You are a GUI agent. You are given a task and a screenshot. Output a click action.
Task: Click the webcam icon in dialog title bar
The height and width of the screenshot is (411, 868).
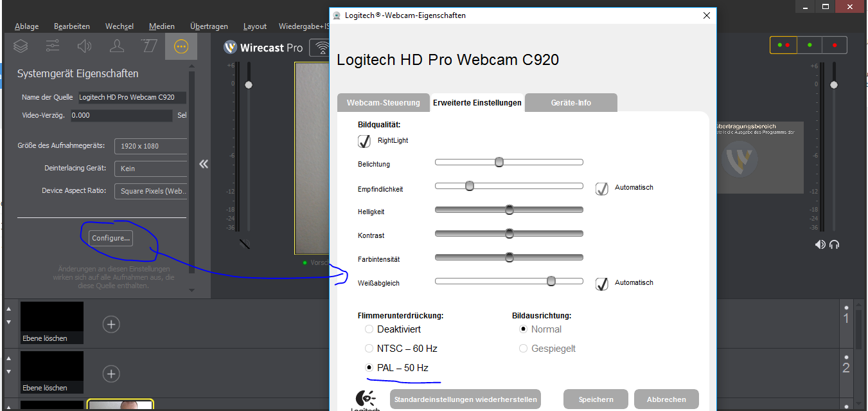point(337,15)
